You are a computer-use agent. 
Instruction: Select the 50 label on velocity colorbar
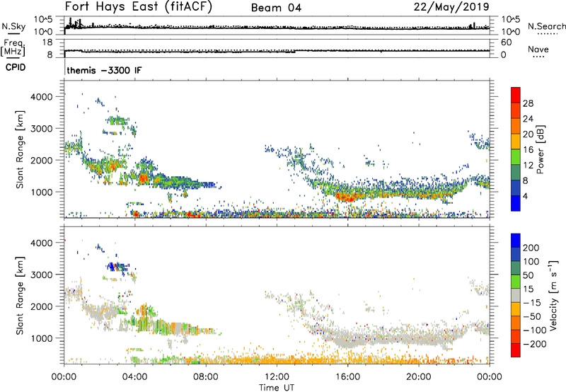(x=528, y=275)
